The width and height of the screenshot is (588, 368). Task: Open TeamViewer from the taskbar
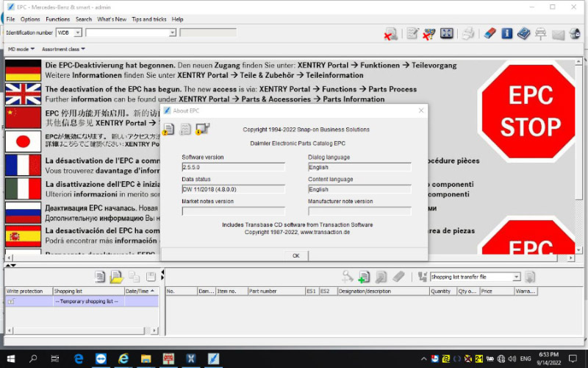click(101, 359)
